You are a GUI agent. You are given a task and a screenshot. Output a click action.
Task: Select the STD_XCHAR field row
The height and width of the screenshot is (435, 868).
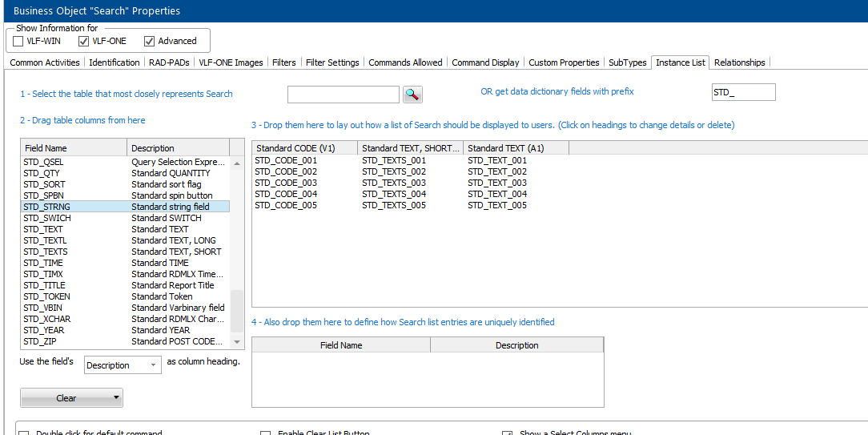tap(125, 319)
